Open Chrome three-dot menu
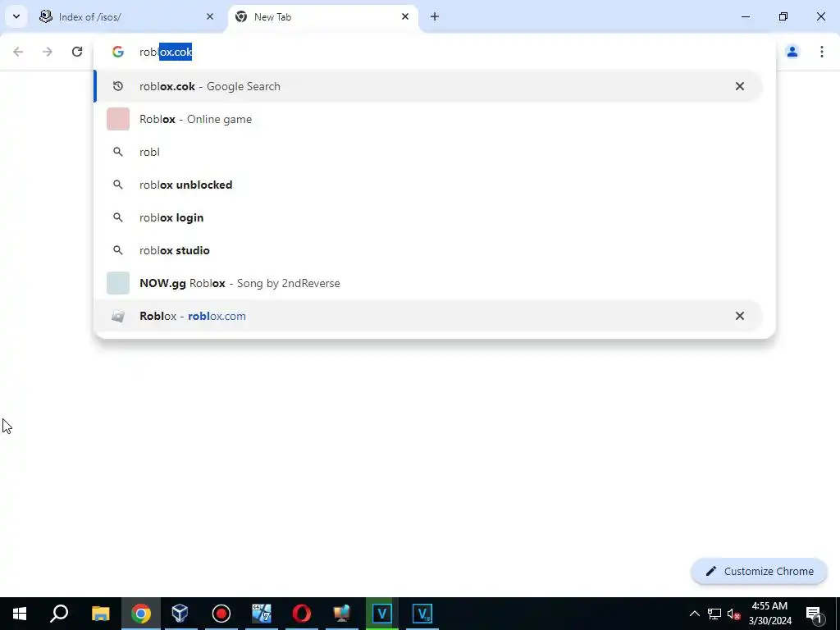The width and height of the screenshot is (840, 630). [821, 52]
